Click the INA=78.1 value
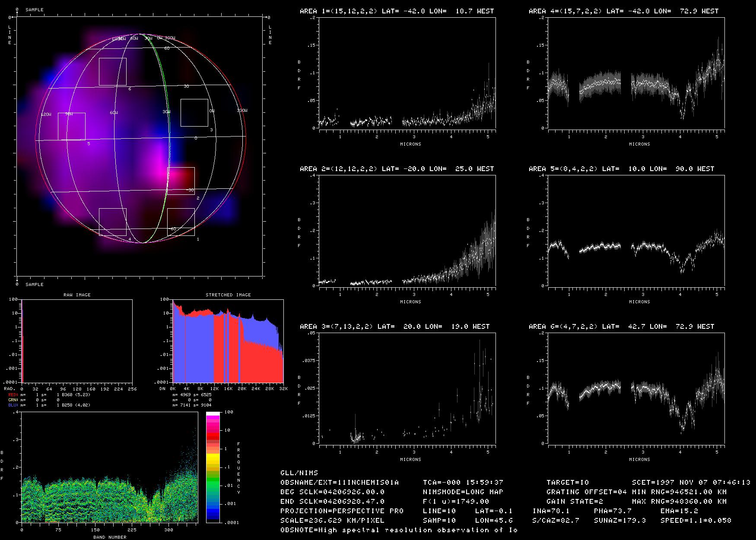The height and width of the screenshot is (540, 756). pyautogui.click(x=551, y=511)
